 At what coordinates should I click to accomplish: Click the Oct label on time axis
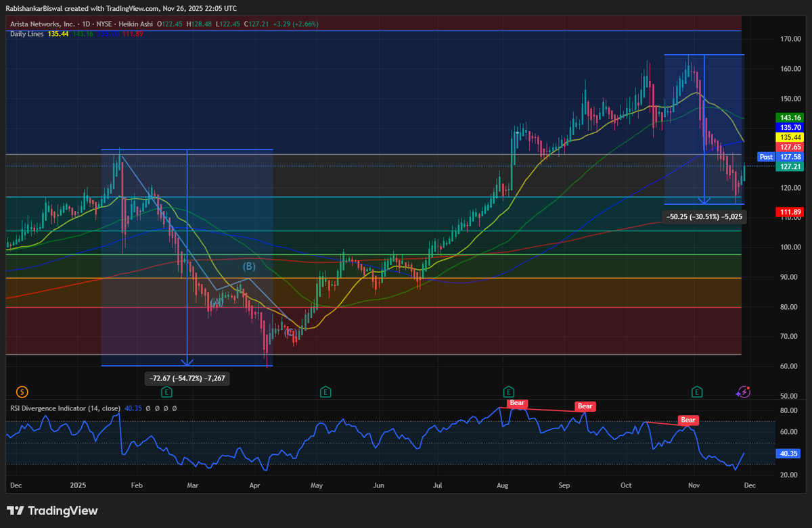tap(627, 485)
